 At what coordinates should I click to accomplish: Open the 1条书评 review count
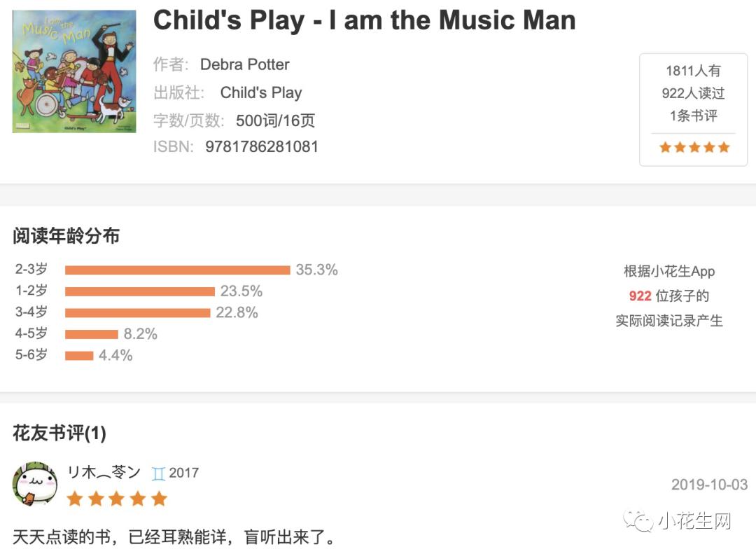(x=693, y=116)
